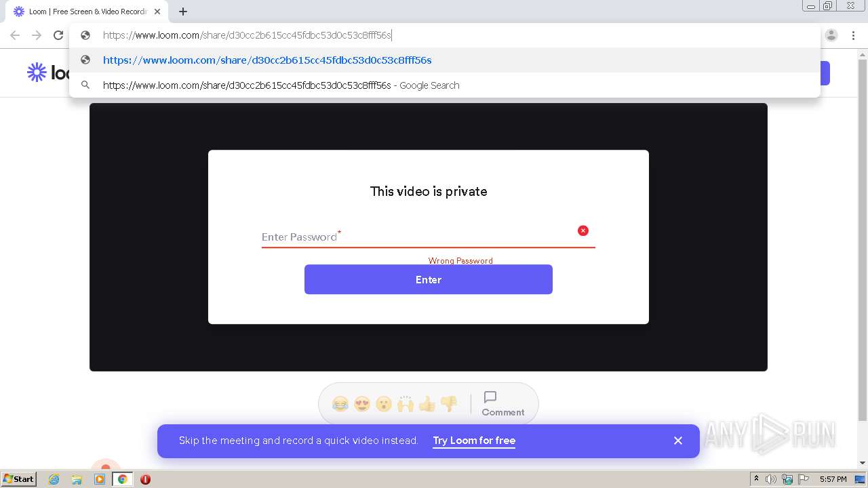Open the Windows Start menu
The image size is (868, 488).
[x=19, y=479]
